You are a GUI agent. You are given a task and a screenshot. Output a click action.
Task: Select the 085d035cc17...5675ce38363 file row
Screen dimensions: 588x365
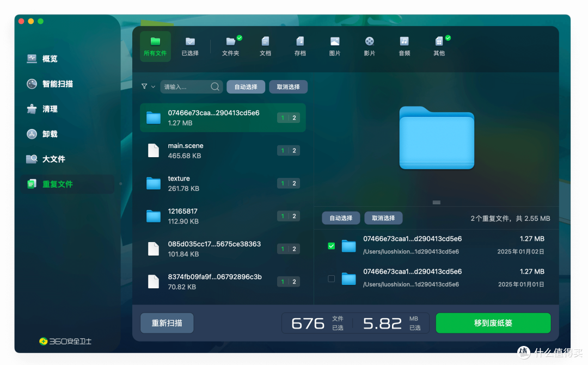click(223, 249)
